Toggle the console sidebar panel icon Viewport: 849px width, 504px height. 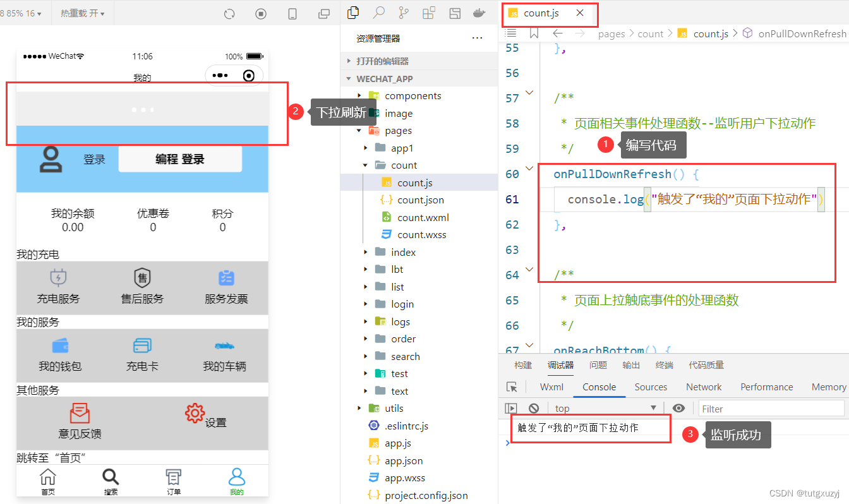click(512, 409)
